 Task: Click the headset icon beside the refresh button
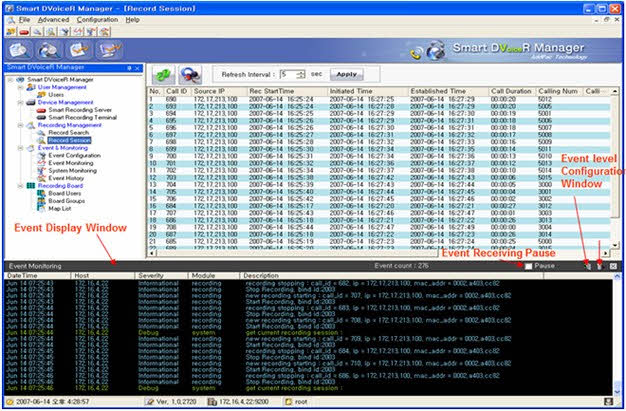coord(190,74)
